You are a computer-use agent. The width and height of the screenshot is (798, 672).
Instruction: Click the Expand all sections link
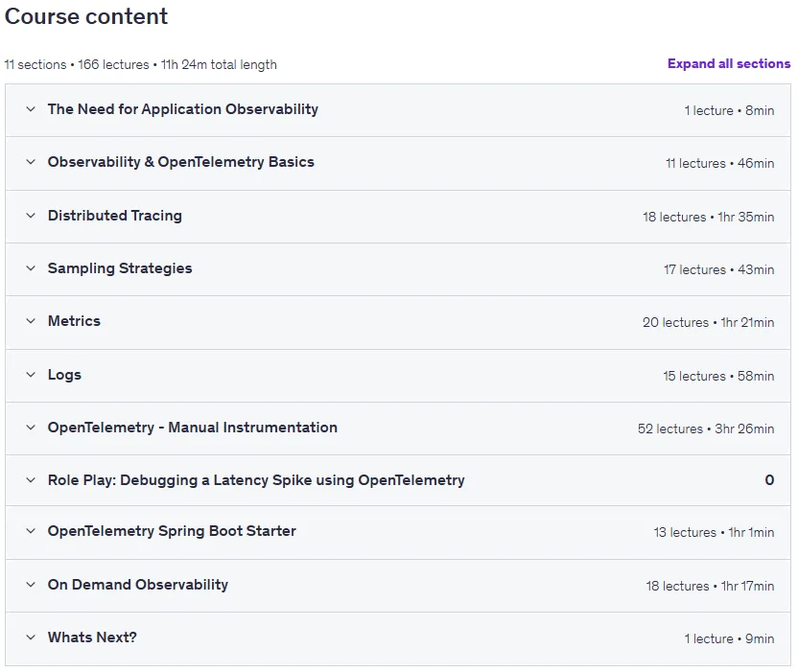pyautogui.click(x=729, y=63)
